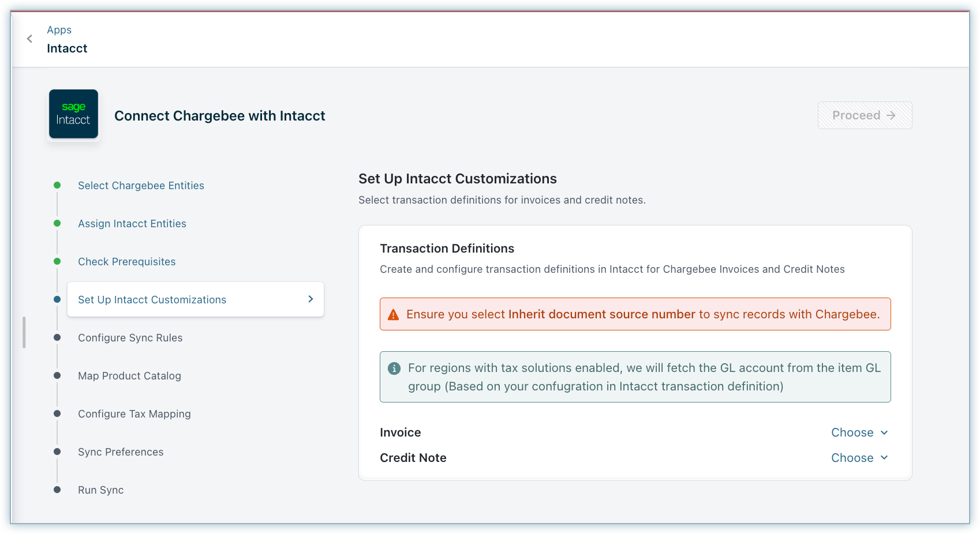Go to Configure Tax Mapping step
This screenshot has height=534, width=980.
click(x=134, y=414)
